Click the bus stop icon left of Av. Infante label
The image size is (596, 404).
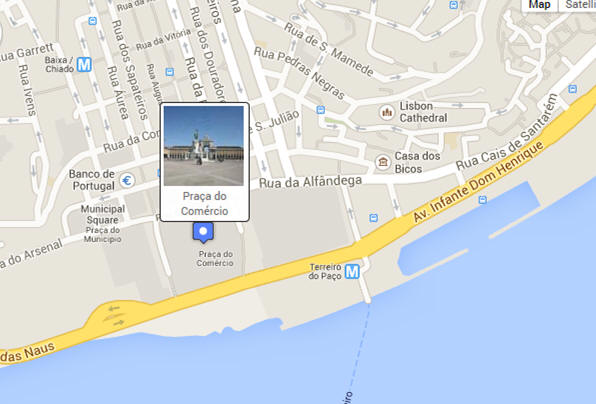coord(374,218)
